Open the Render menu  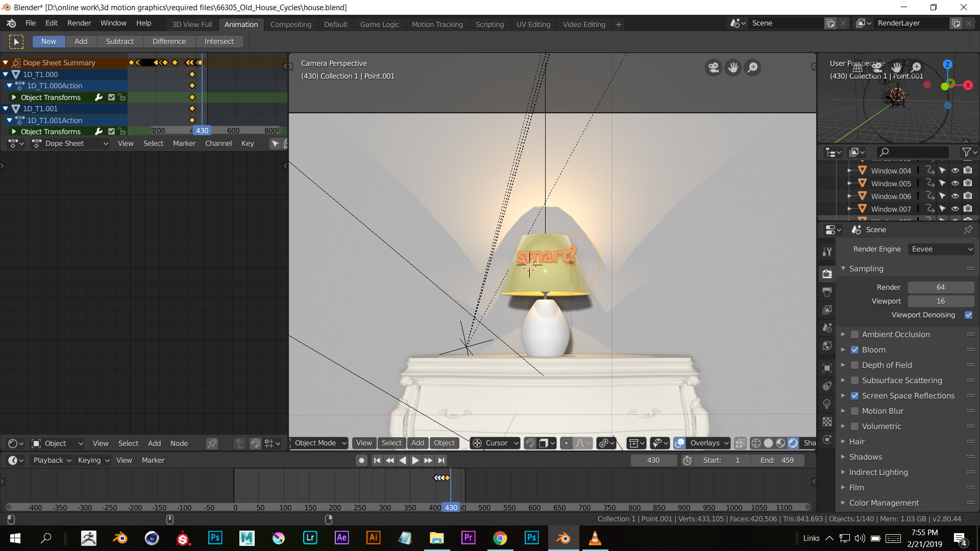pyautogui.click(x=79, y=23)
